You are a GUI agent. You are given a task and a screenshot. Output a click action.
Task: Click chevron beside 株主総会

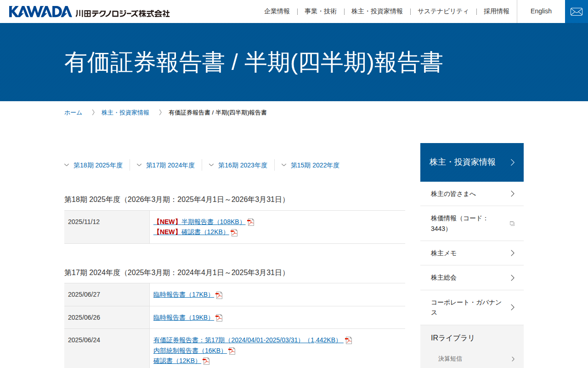513,278
